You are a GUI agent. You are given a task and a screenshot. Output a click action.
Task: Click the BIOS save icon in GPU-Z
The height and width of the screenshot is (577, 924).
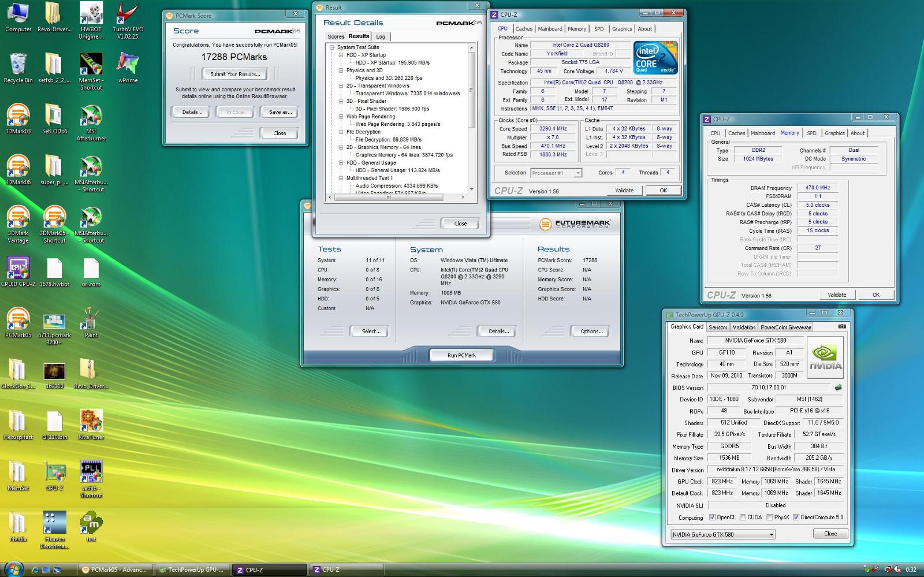tap(838, 388)
